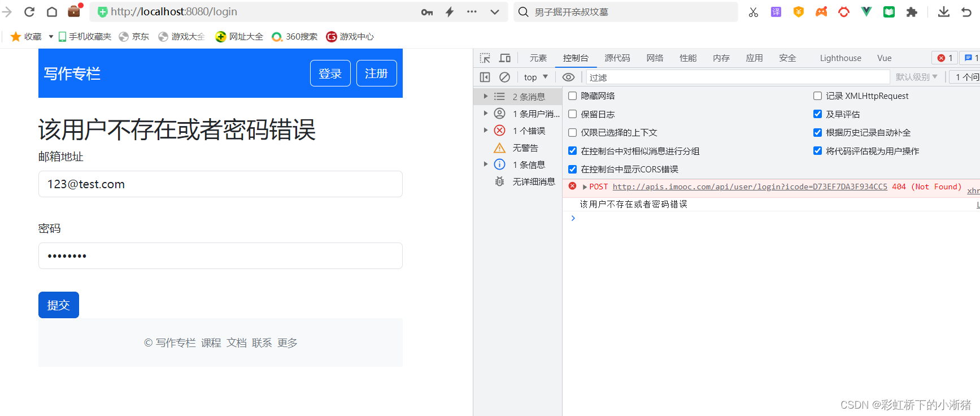Click the 注册 button in header
Screen dimensions: 980x416
click(377, 73)
